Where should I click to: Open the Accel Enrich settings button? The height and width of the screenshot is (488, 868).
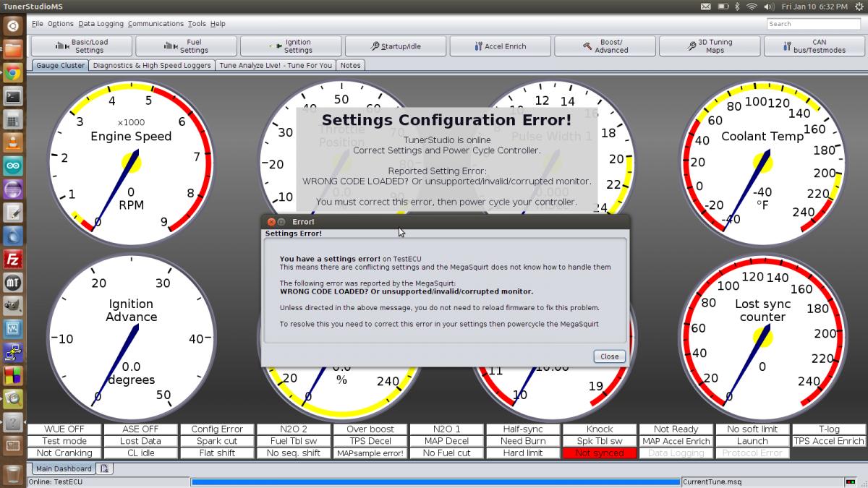tap(500, 46)
